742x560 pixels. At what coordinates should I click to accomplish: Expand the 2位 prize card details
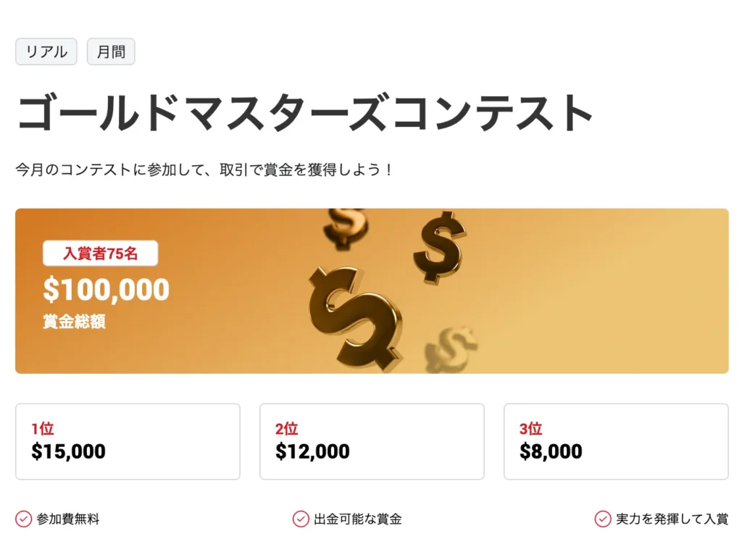click(x=372, y=441)
